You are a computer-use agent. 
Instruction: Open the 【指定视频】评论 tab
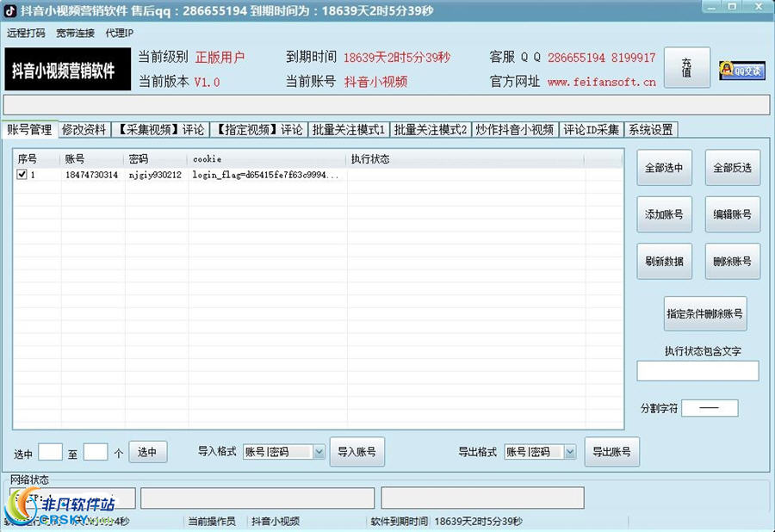tap(259, 130)
